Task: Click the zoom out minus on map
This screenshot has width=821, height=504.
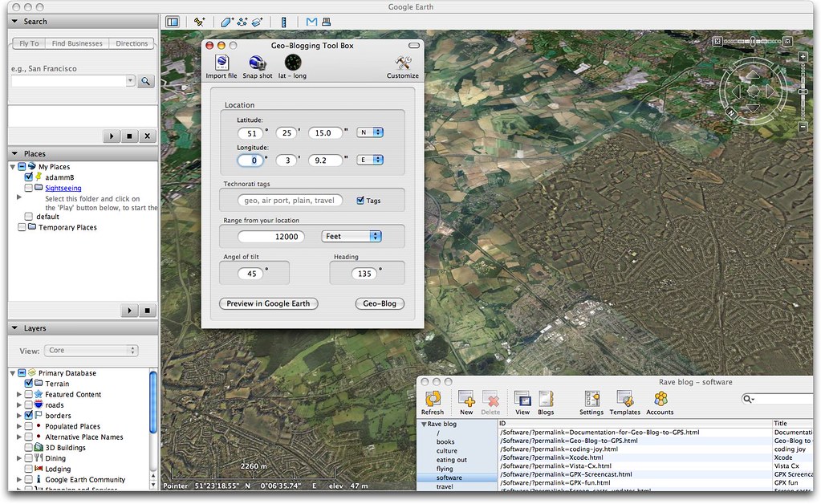Action: point(803,127)
